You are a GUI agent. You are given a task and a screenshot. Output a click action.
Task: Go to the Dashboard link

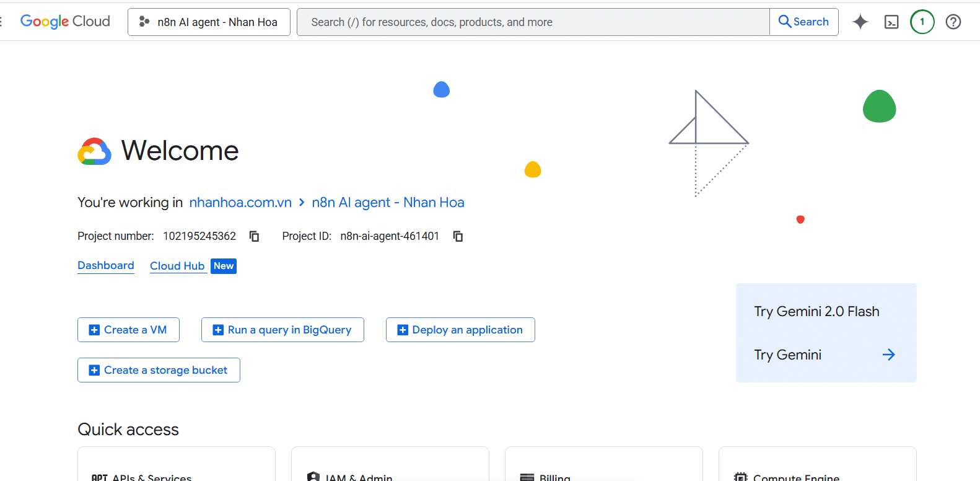[x=106, y=265]
